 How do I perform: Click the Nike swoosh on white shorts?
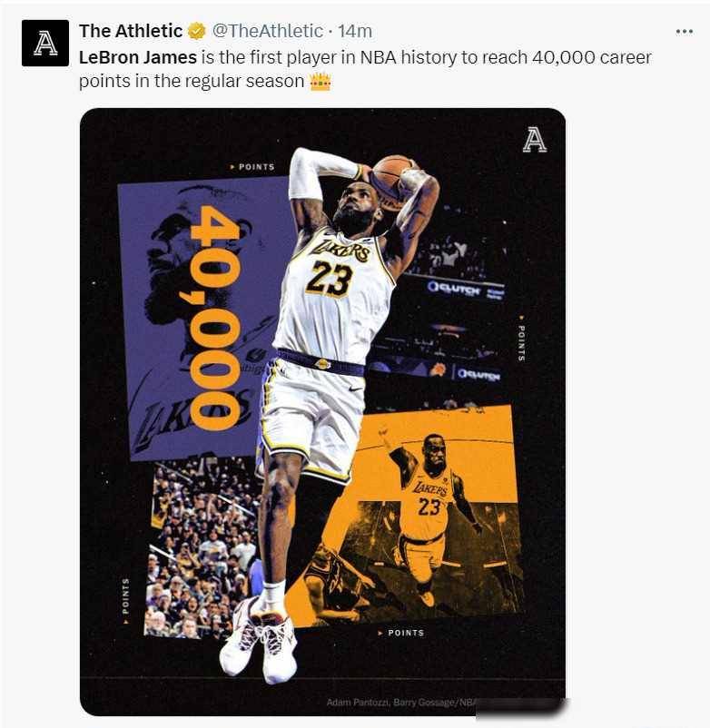tap(355, 389)
